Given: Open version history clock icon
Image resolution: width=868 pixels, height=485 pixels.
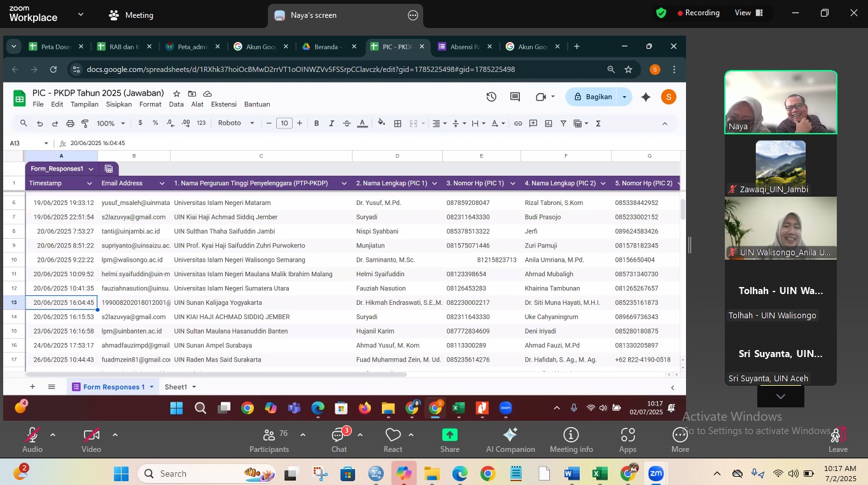Looking at the screenshot, I should pos(491,97).
